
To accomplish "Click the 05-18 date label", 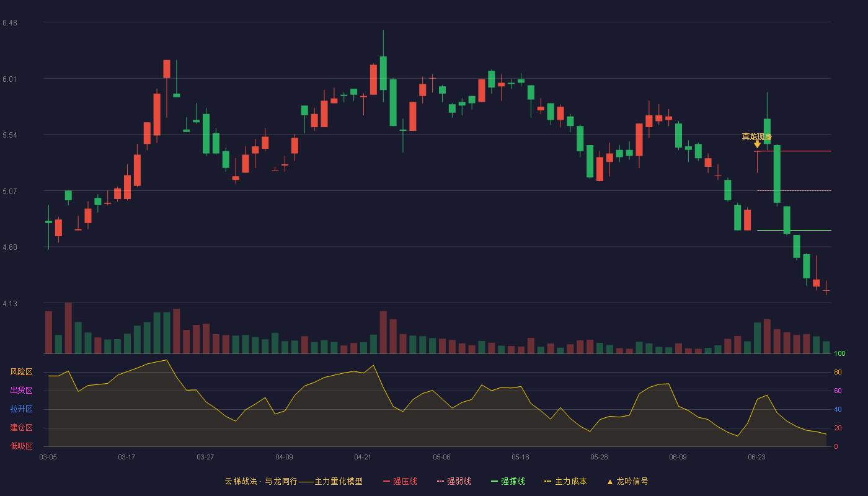I will pyautogui.click(x=520, y=457).
